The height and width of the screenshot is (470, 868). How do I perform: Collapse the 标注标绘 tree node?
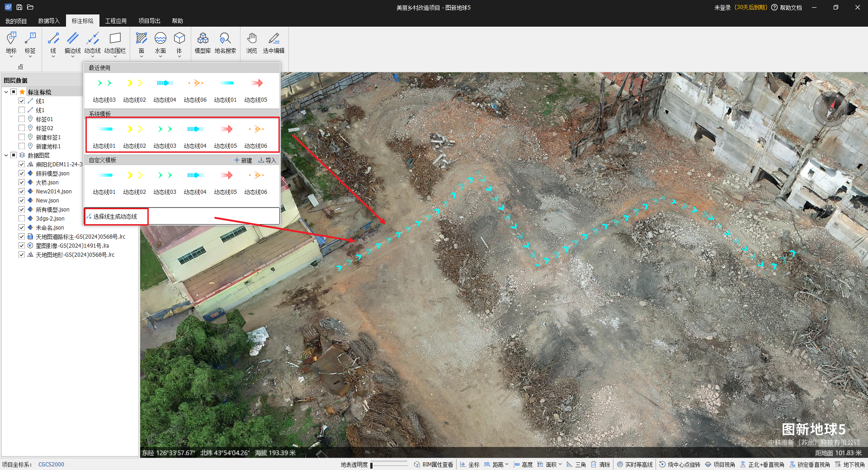(x=6, y=92)
